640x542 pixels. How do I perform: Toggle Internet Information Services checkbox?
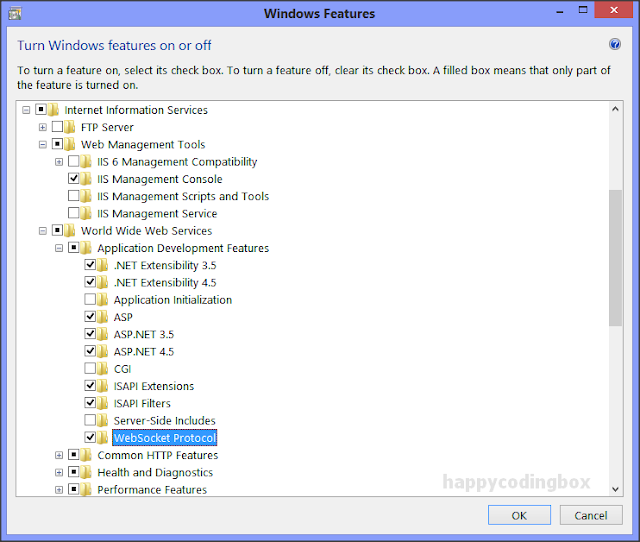[x=41, y=109]
